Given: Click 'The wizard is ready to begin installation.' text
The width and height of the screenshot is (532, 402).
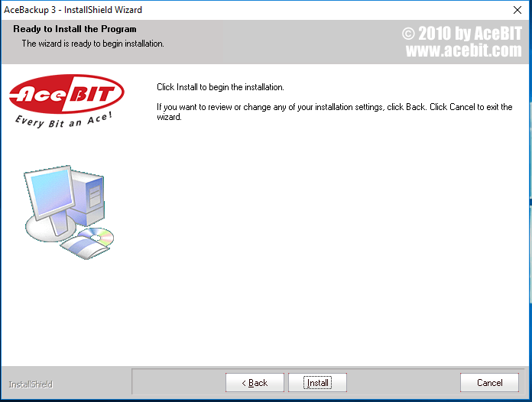Looking at the screenshot, I should pyautogui.click(x=92, y=44).
